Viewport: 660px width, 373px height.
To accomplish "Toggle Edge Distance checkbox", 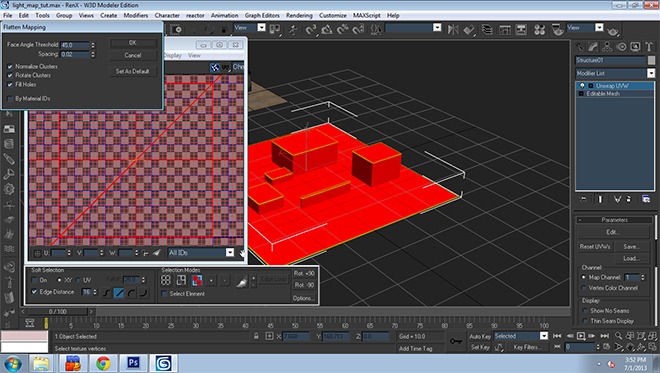I will [35, 292].
